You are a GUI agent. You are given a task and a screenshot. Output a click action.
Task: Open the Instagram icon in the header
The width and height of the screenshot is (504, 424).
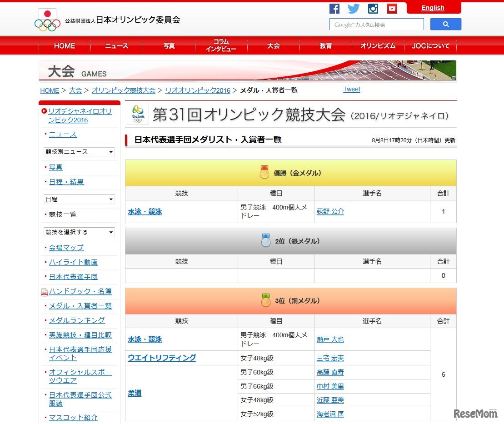373,8
